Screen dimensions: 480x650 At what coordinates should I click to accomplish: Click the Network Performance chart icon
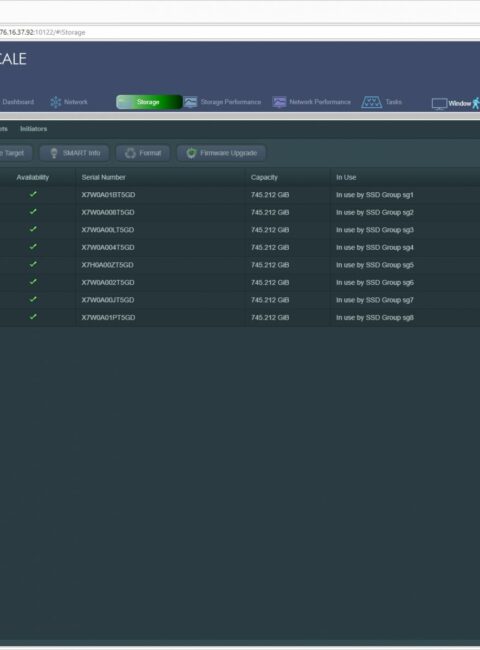(279, 102)
